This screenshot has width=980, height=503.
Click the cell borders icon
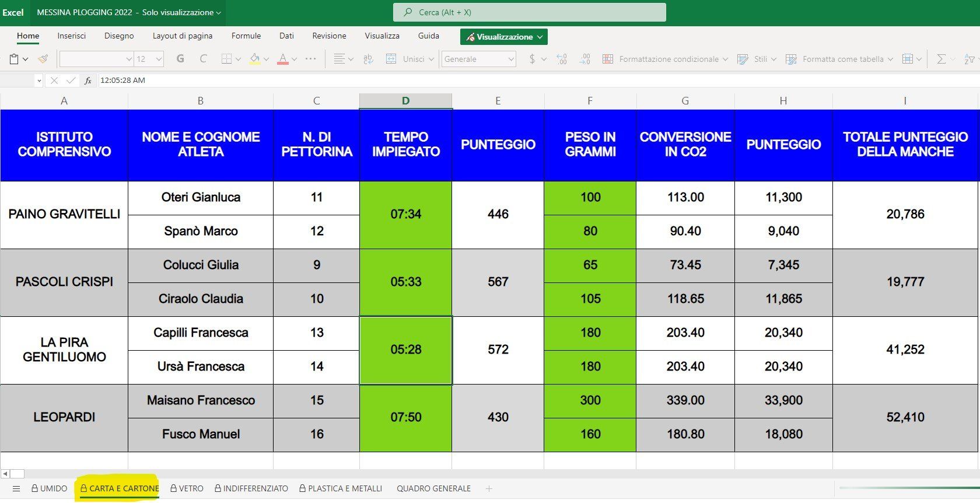226,59
